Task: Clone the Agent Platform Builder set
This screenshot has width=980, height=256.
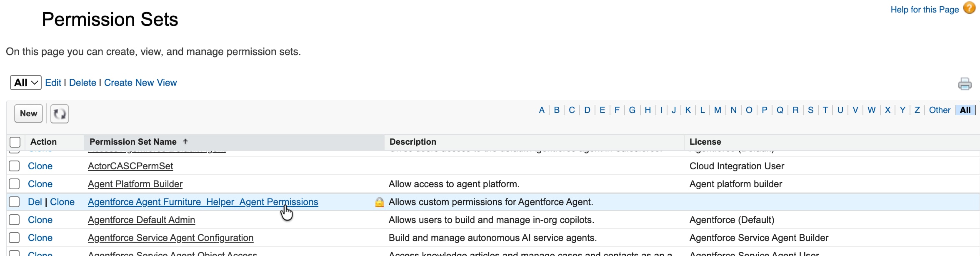Action: pos(40,184)
